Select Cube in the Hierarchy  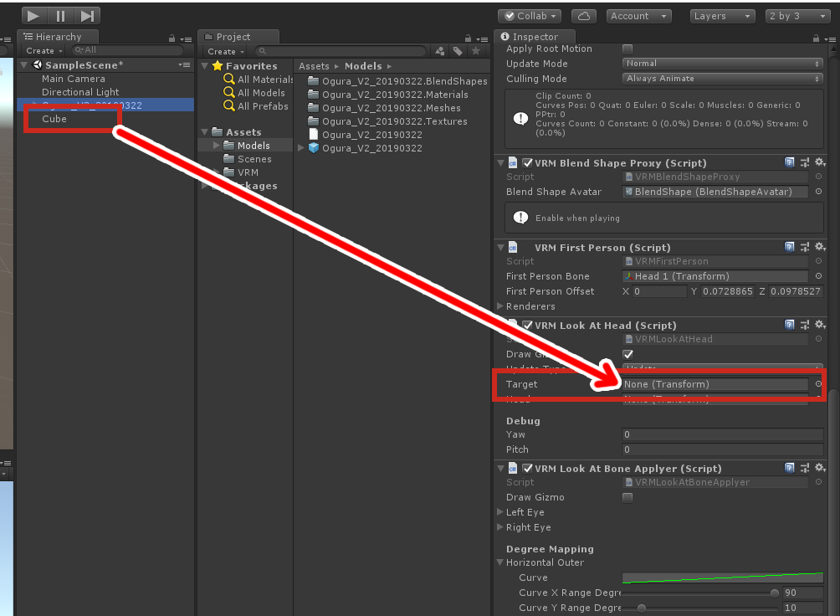(54, 119)
